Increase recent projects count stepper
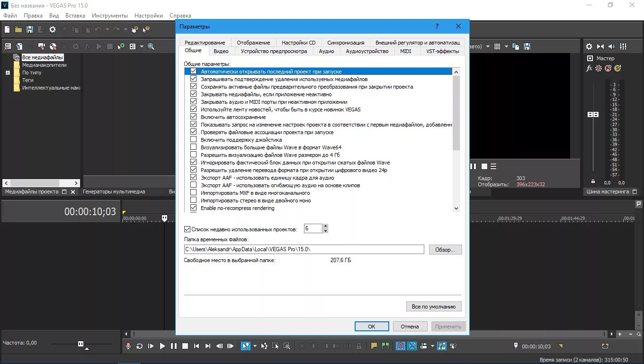 (x=325, y=227)
